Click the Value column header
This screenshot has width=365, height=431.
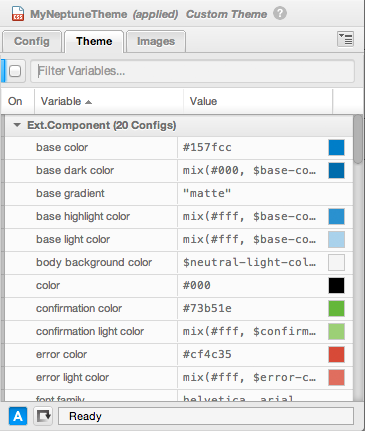point(258,101)
